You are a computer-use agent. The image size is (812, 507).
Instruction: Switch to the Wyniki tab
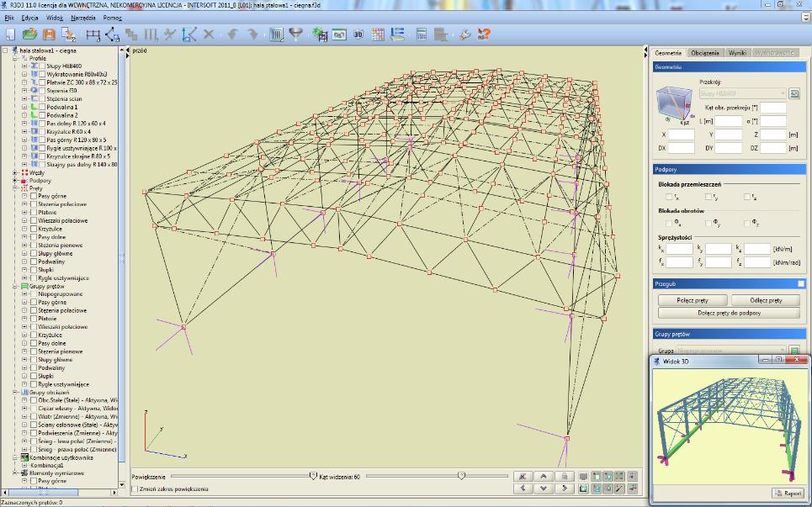(x=737, y=53)
